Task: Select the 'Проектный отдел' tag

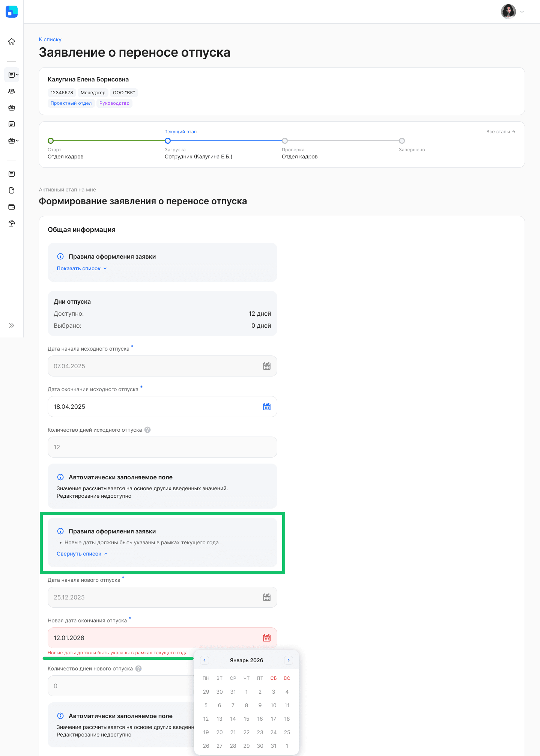Action: coord(71,103)
